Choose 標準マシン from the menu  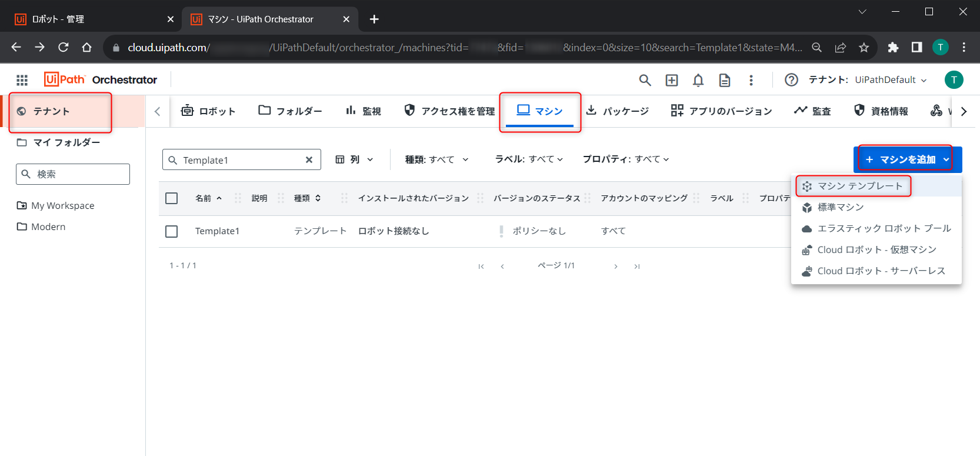pyautogui.click(x=876, y=207)
